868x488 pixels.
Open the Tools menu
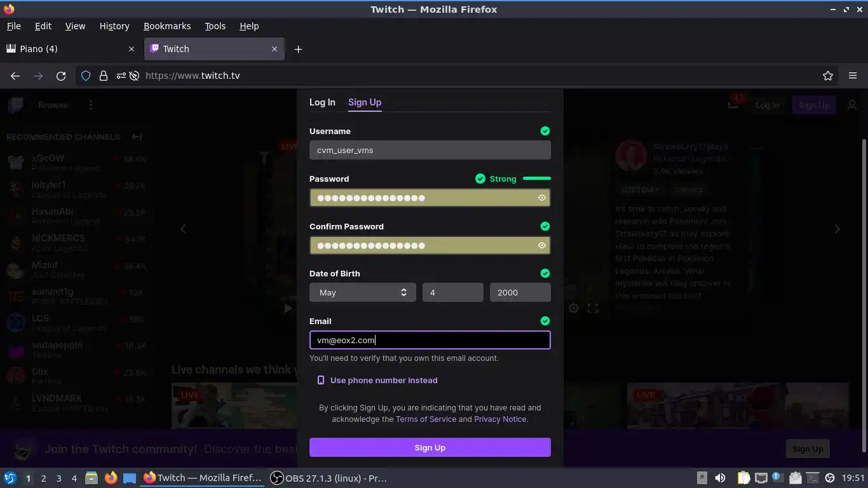click(x=215, y=26)
